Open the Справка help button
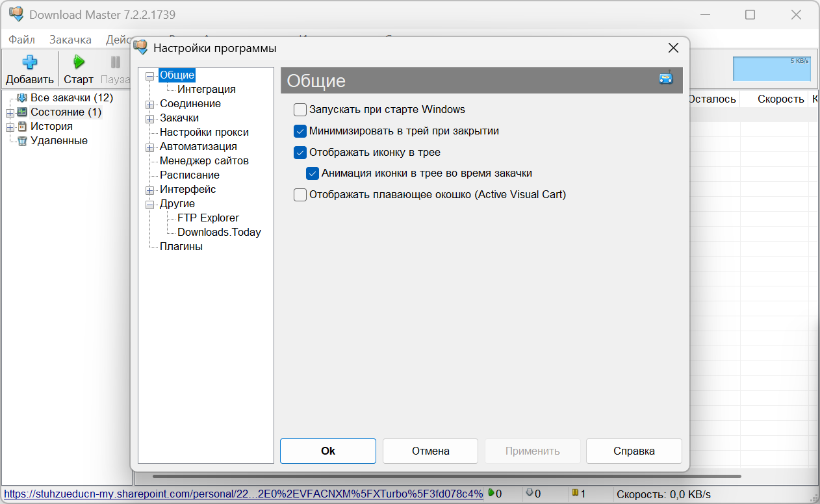 (x=634, y=451)
